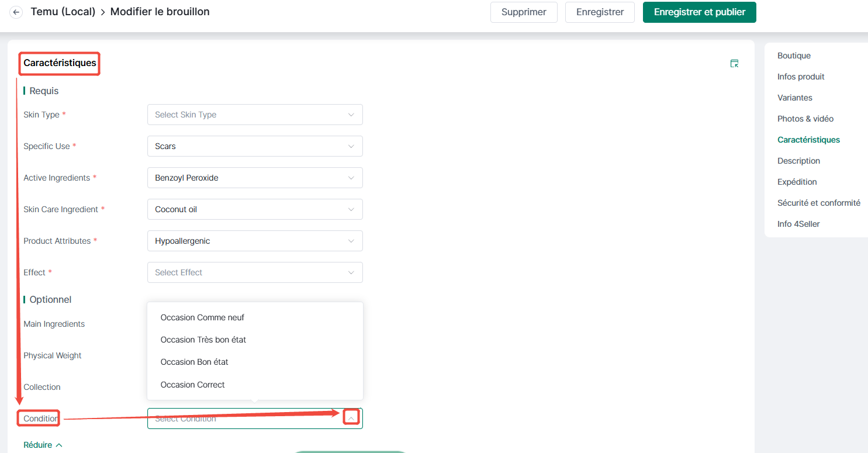This screenshot has width=868, height=453.
Task: Click the Supprimer button
Action: [x=524, y=12]
